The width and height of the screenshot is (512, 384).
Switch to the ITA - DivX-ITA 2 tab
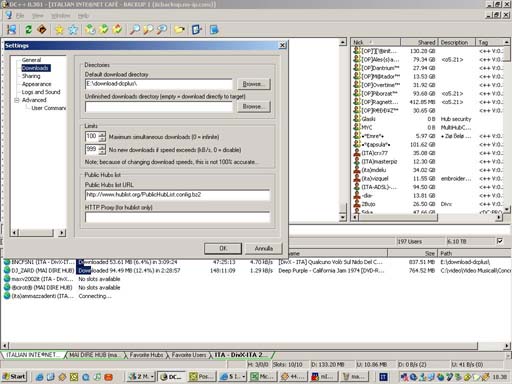tap(242, 355)
